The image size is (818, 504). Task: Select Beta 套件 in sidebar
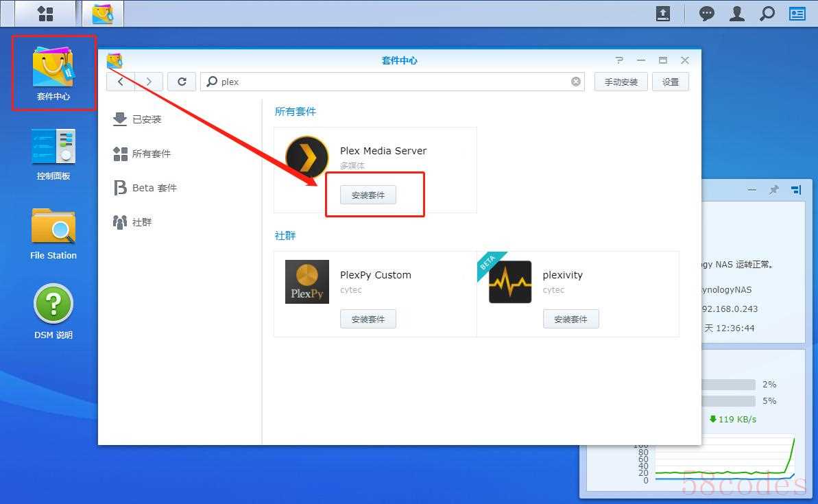(145, 188)
